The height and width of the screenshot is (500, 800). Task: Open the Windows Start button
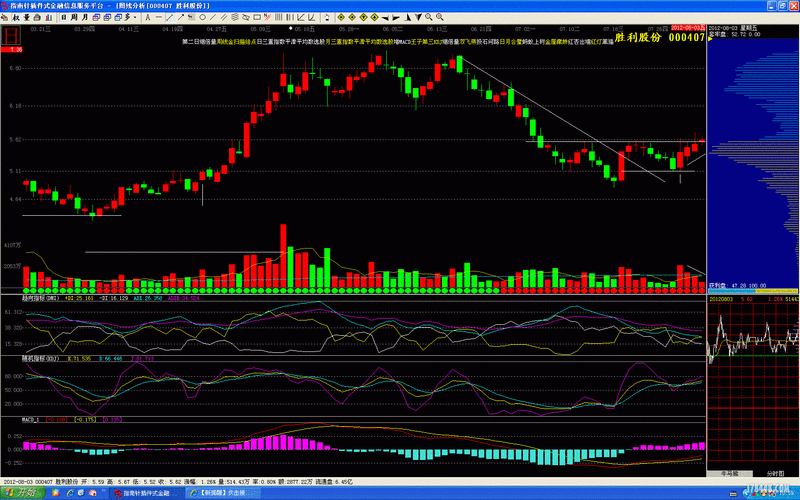[x=22, y=493]
